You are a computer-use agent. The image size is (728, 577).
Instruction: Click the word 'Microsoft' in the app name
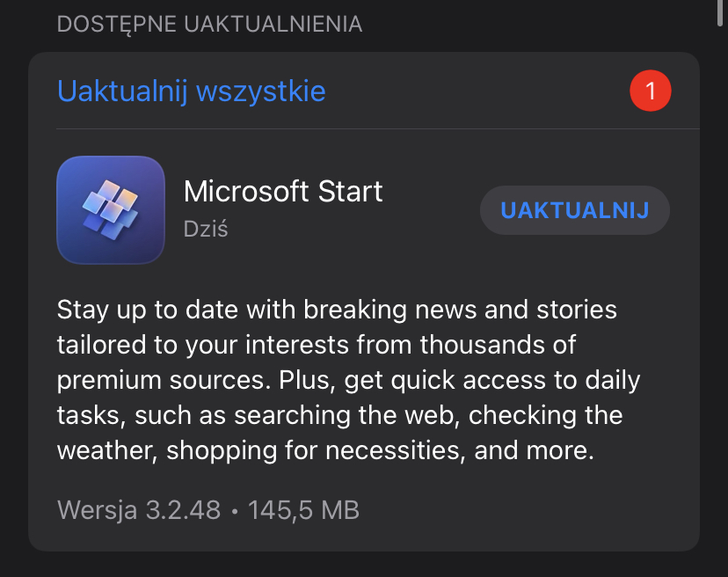[246, 191]
